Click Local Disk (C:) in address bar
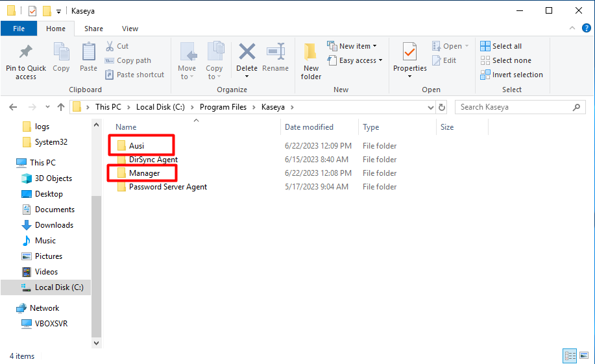Viewport: 595px width, 364px height. click(160, 107)
